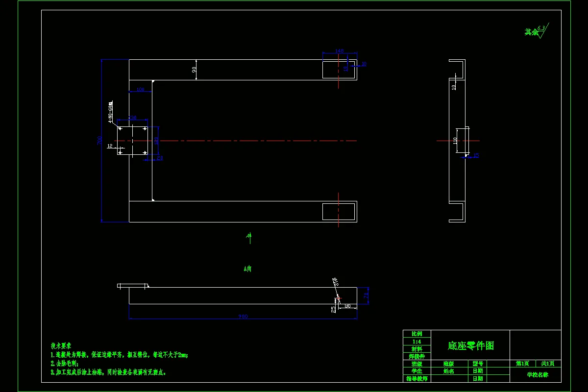Select the school name text 学校名称

pos(537,375)
